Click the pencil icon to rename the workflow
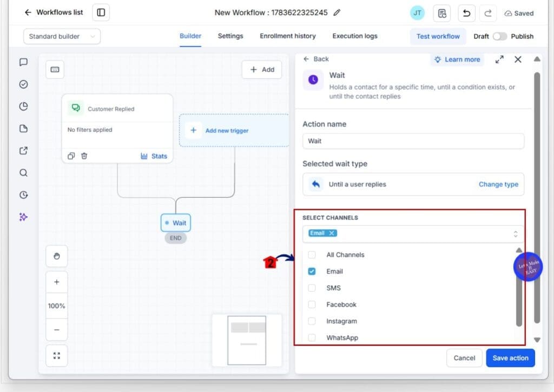The height and width of the screenshot is (392, 554). [x=337, y=13]
